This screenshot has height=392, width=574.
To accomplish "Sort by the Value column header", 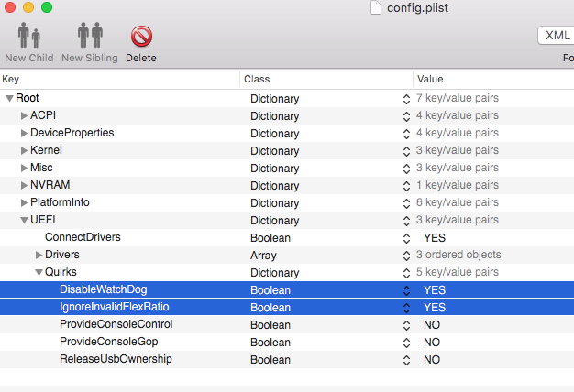I will click(493, 79).
